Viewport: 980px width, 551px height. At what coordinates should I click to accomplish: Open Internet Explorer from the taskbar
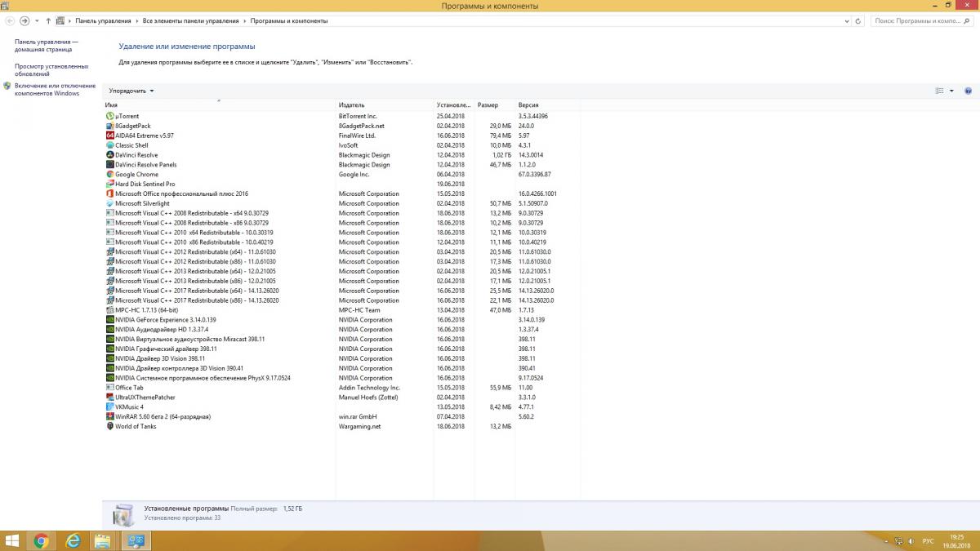[73, 540]
